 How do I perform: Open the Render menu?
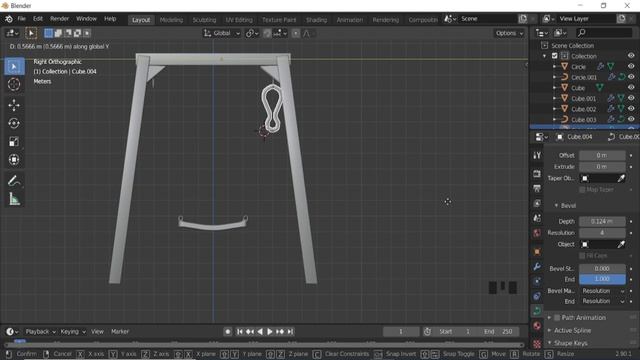(60, 19)
